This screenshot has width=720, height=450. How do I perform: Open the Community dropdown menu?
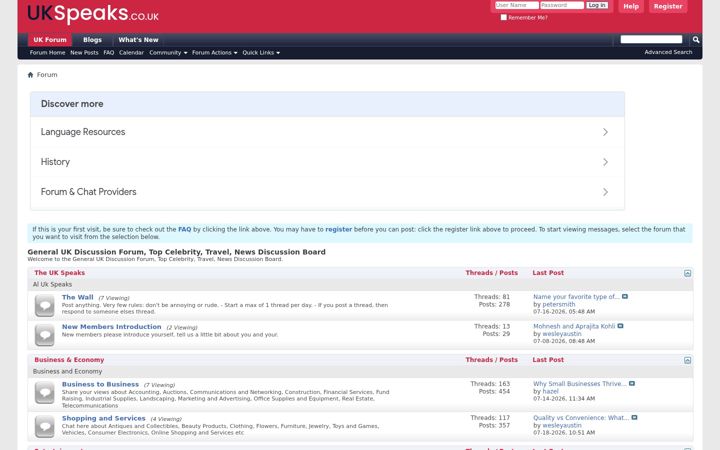coord(168,53)
